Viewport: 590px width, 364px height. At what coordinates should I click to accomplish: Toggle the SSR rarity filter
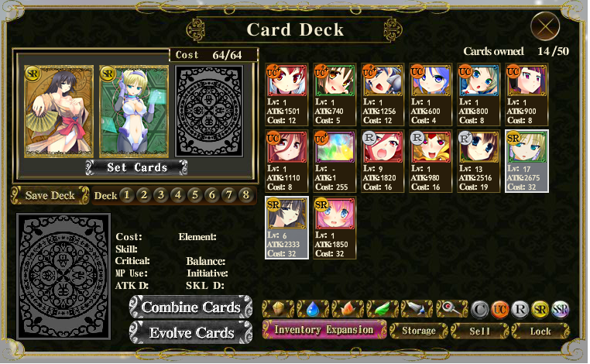(x=561, y=310)
